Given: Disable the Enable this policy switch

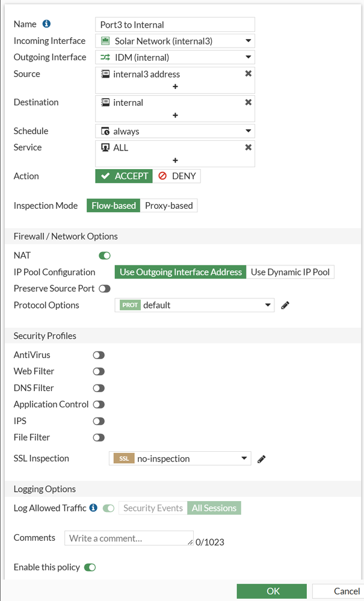Looking at the screenshot, I should coord(90,567).
